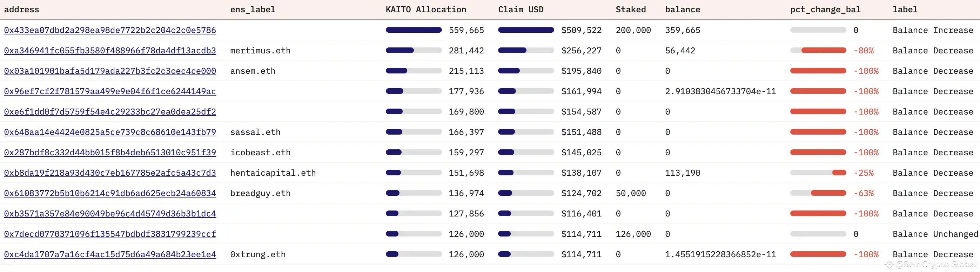
Task: Open the sassal.eth wallet address link
Action: point(110,132)
